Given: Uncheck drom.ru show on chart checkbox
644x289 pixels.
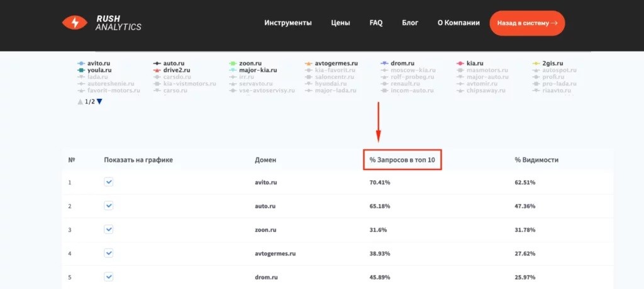Looking at the screenshot, I should [108, 276].
